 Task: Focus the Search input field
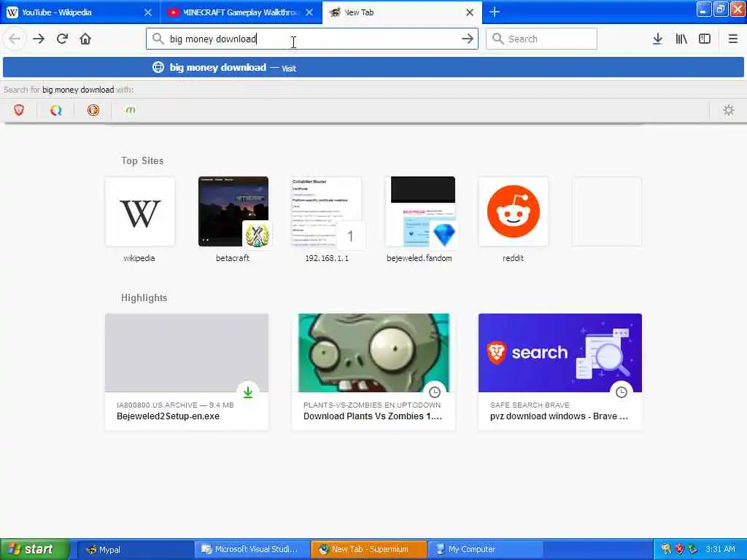click(541, 39)
